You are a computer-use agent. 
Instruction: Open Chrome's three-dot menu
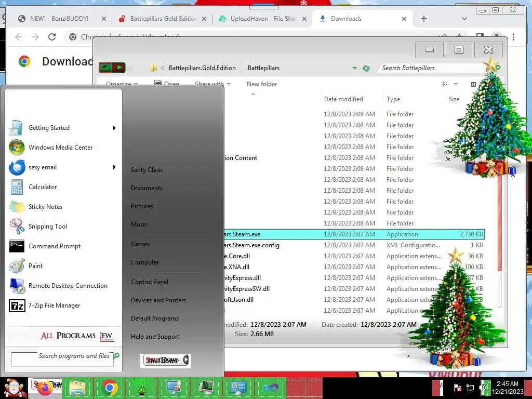pos(514,37)
